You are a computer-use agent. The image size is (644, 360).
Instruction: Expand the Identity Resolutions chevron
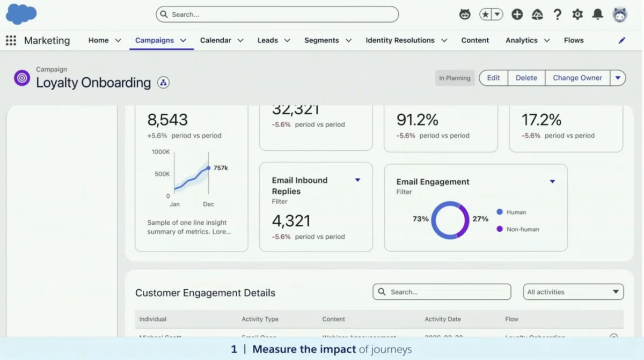pos(444,40)
